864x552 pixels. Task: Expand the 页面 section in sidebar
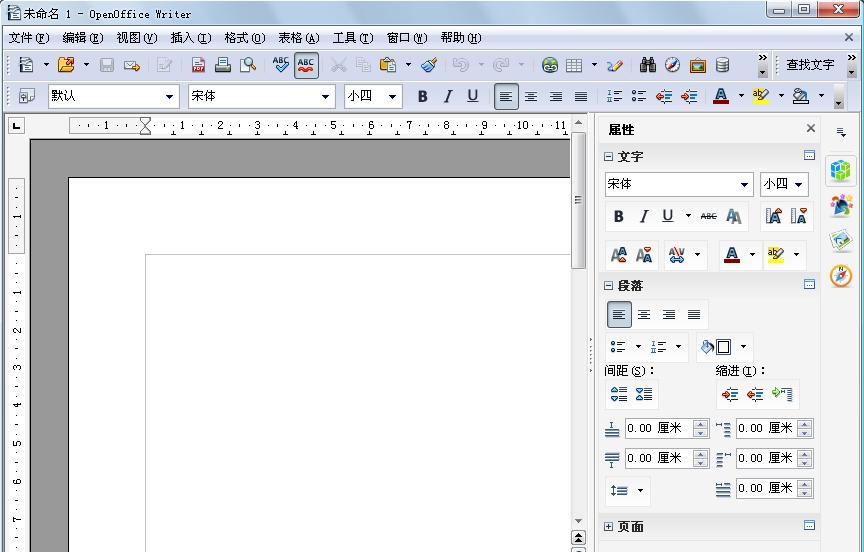[608, 527]
